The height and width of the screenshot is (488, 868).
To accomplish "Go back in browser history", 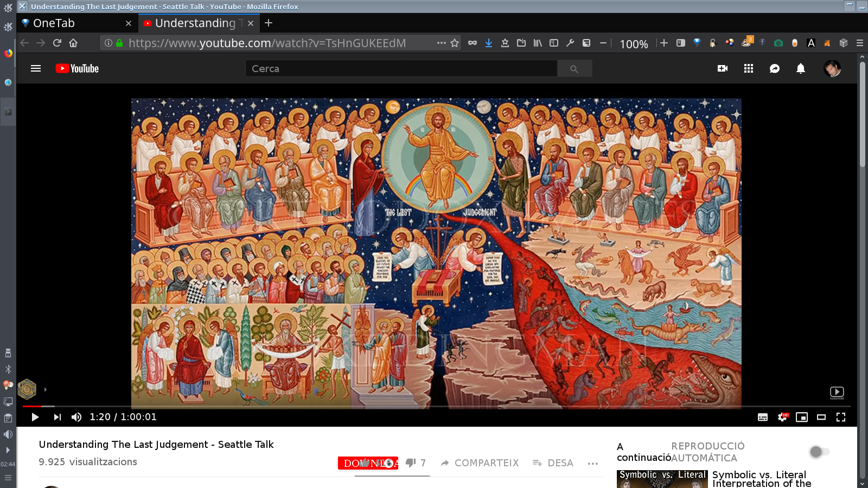I will [24, 43].
